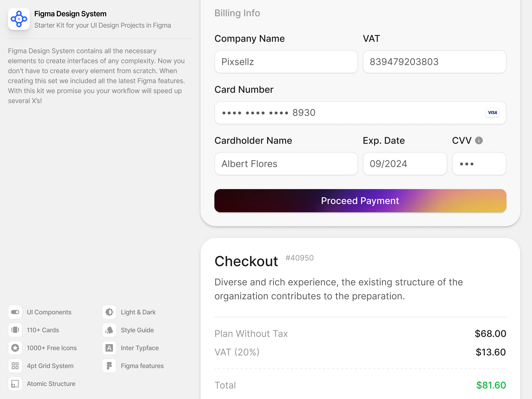Click the Starter Kit subtitle text
This screenshot has height=399, width=532.
(103, 25)
